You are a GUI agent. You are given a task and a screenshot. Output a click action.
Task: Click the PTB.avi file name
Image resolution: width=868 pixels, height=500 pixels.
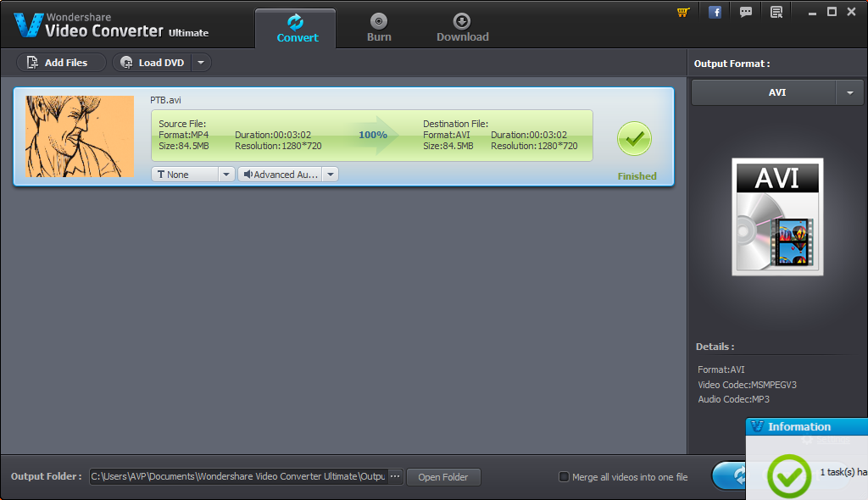[x=165, y=100]
